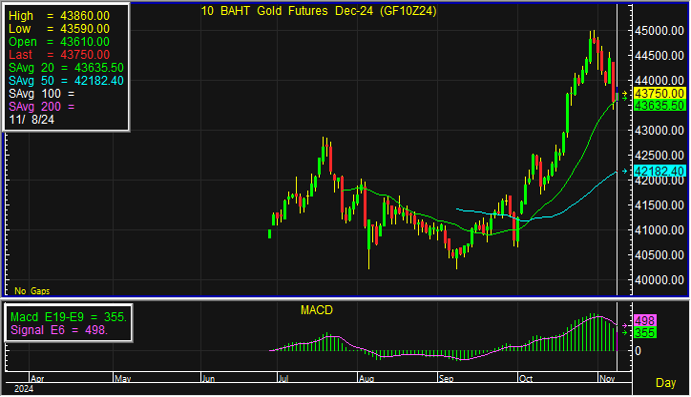The width and height of the screenshot is (691, 397).
Task: Click the Macd E19-E9 legend line
Action: (x=68, y=317)
